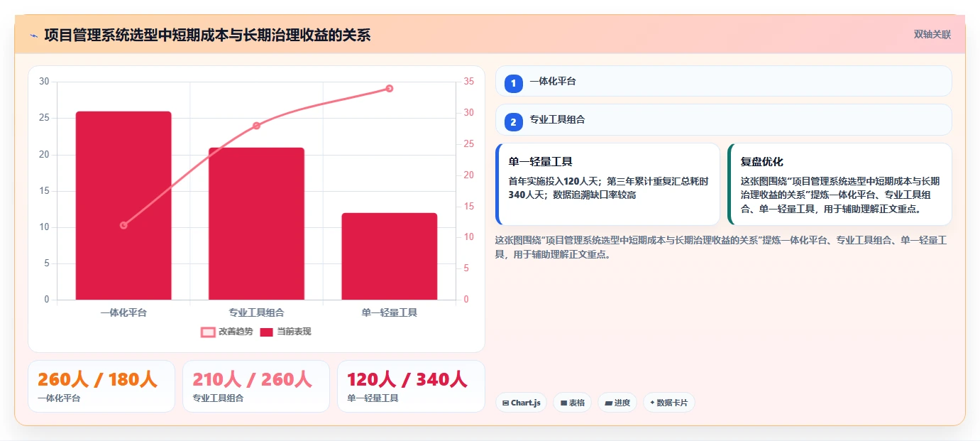Click the 进度 tag
The width and height of the screenshot is (980, 441).
click(x=617, y=403)
